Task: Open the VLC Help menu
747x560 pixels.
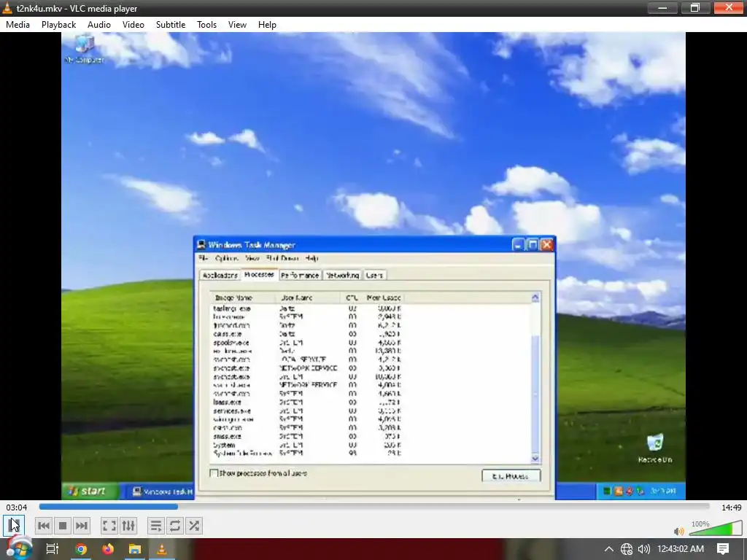Action: click(x=267, y=25)
